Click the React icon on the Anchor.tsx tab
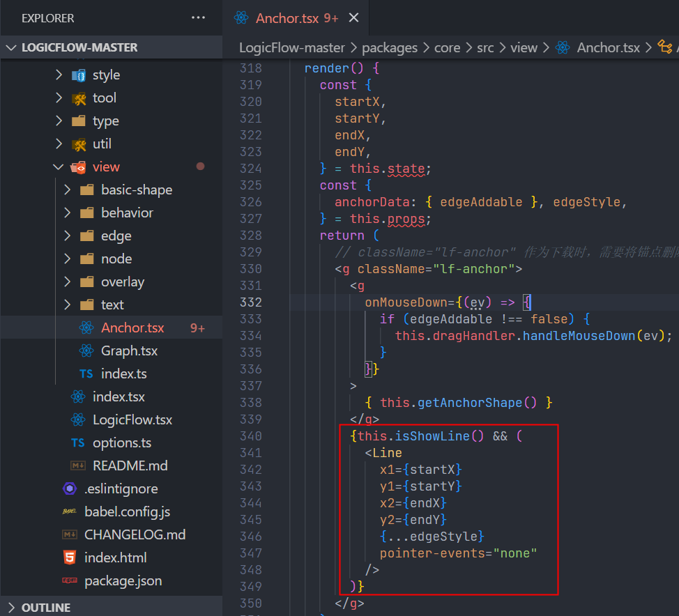Screen dimensions: 679x616 (241, 17)
